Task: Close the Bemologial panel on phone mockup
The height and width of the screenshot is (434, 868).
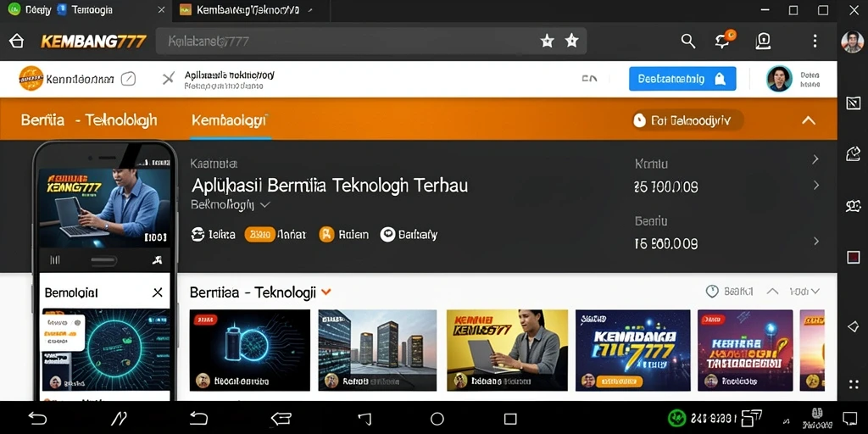Action: pyautogui.click(x=158, y=292)
